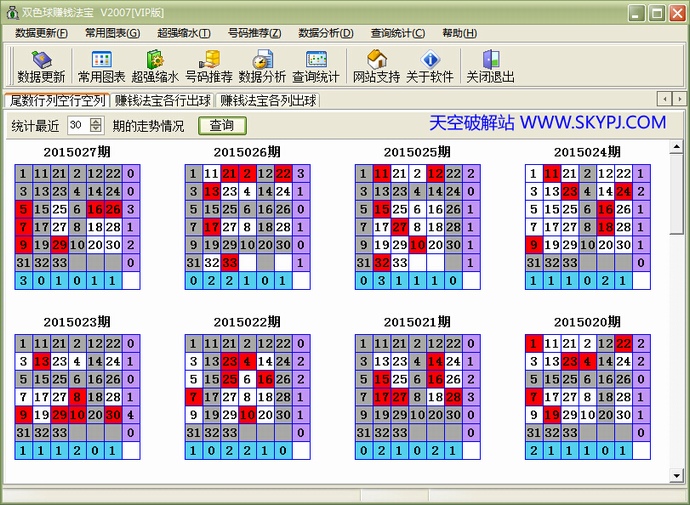Click the period count input field
The image size is (690, 505).
tap(77, 125)
